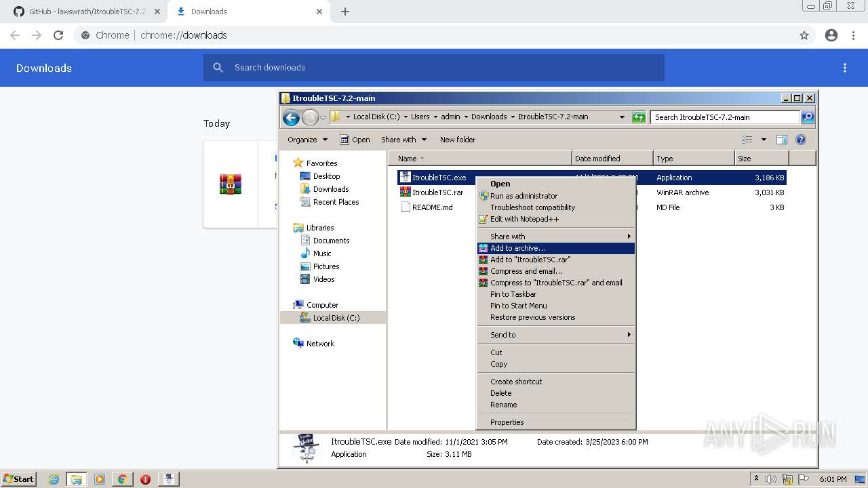
Task: Sort by Name column header
Action: 479,159
